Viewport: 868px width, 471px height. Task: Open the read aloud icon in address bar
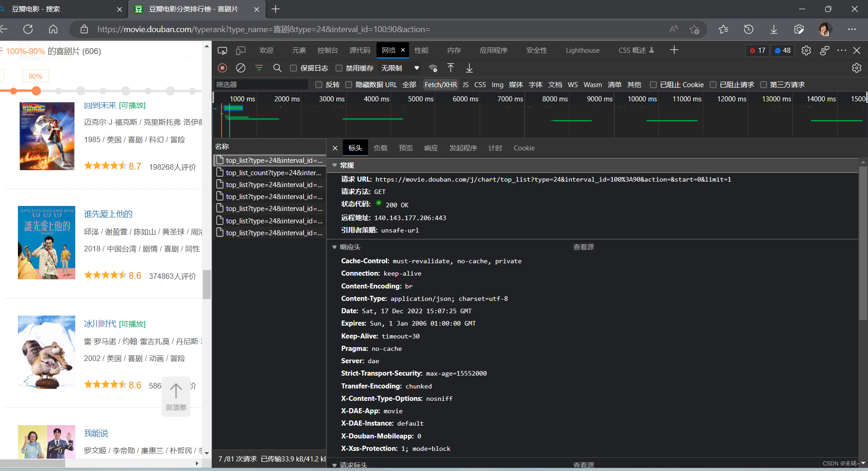click(x=673, y=29)
